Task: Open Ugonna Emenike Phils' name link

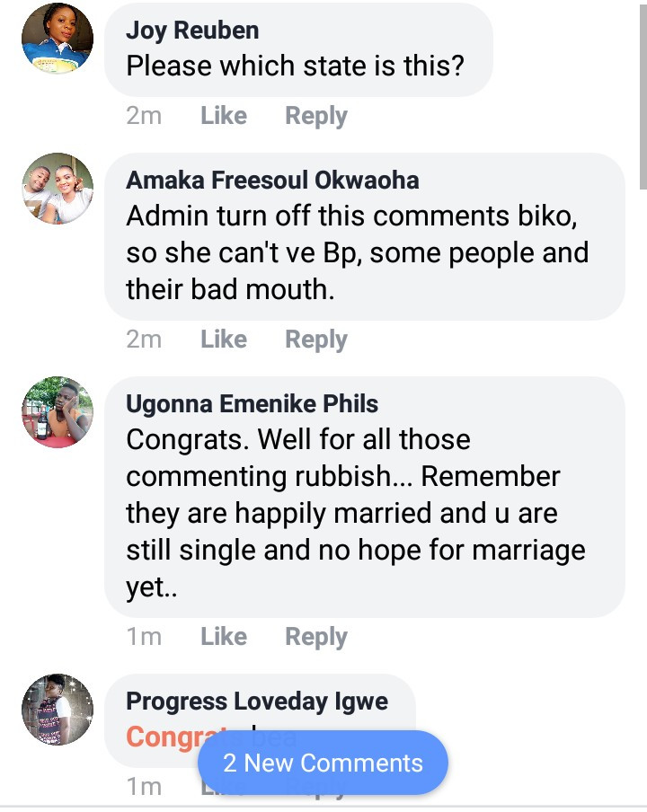Action: coord(252,404)
